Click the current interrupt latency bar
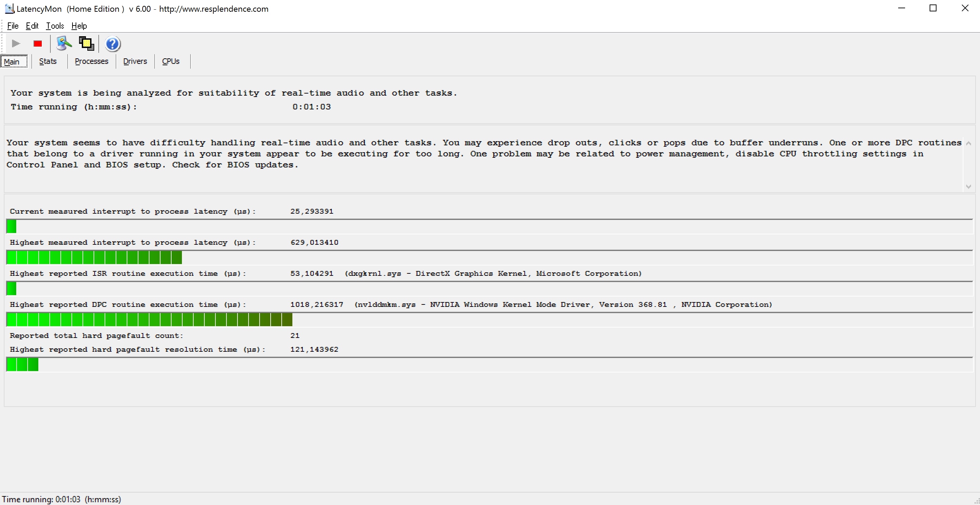Screen dimensions: 980x505 click(x=489, y=227)
